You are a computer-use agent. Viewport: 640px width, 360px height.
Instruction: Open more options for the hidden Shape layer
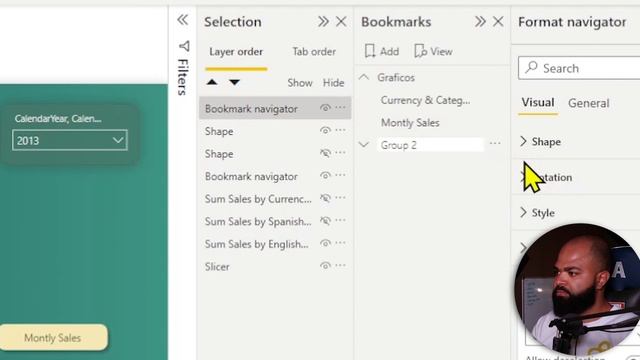coord(340,153)
